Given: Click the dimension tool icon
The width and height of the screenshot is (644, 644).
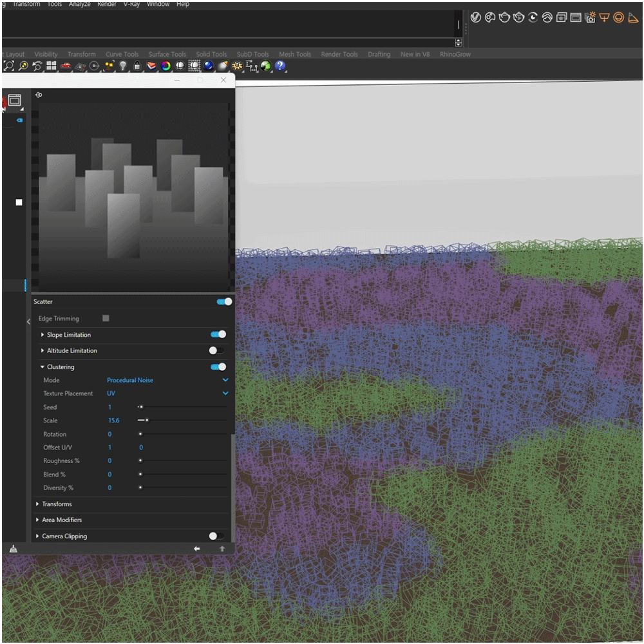Looking at the screenshot, I should coord(252,66).
